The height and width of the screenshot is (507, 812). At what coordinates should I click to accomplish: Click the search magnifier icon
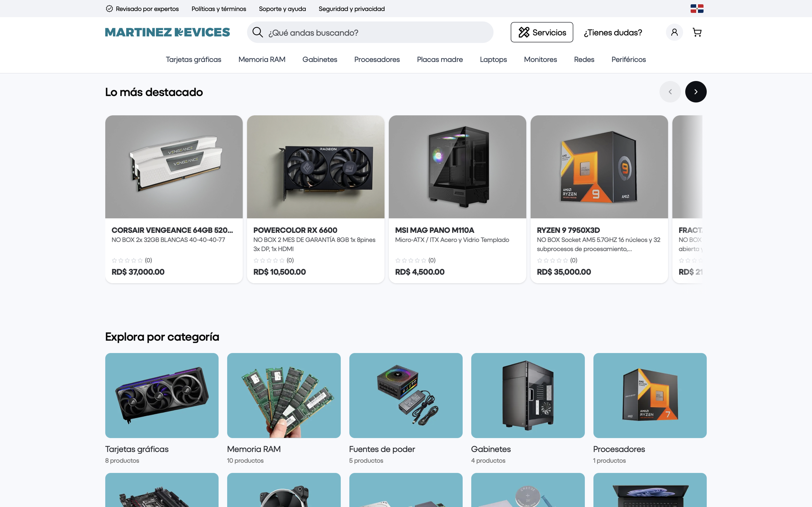coord(257,32)
